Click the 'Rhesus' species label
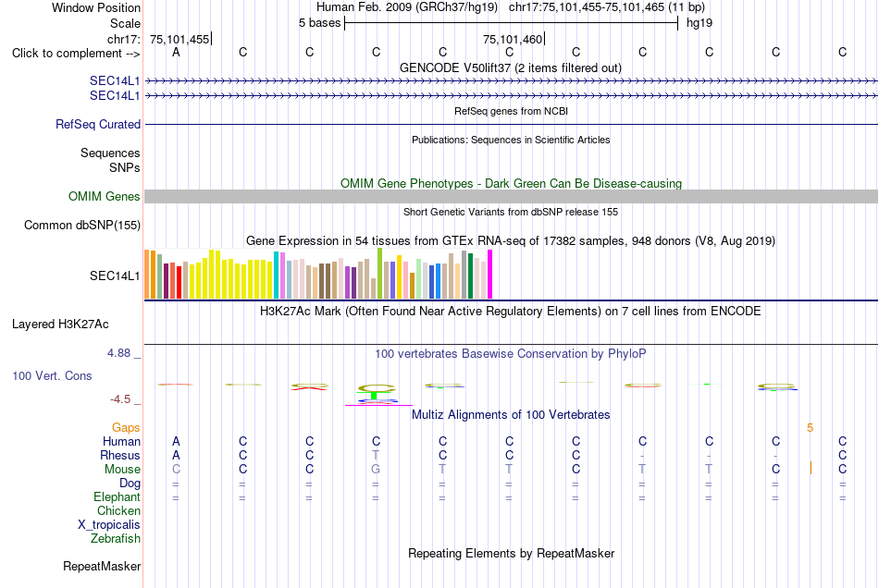 pos(120,455)
